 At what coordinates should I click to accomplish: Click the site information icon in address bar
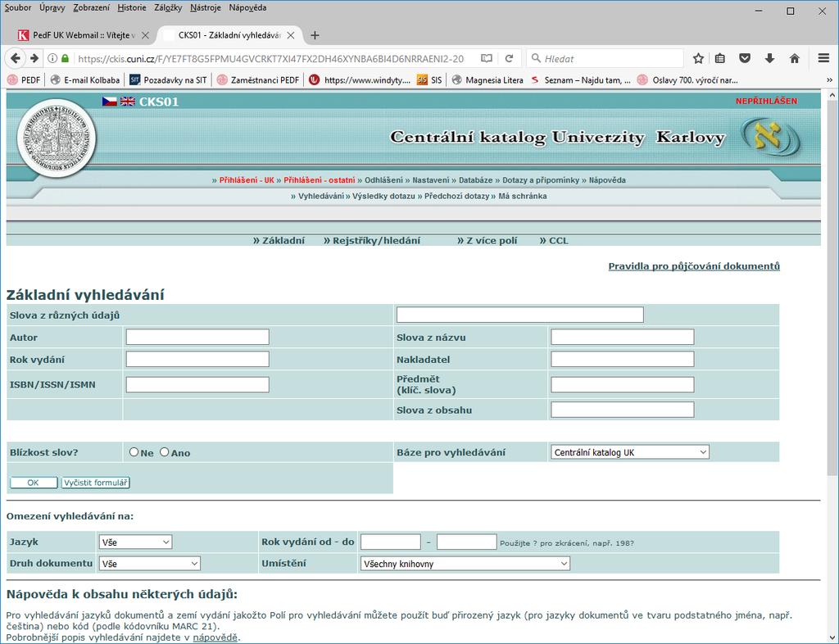point(52,58)
